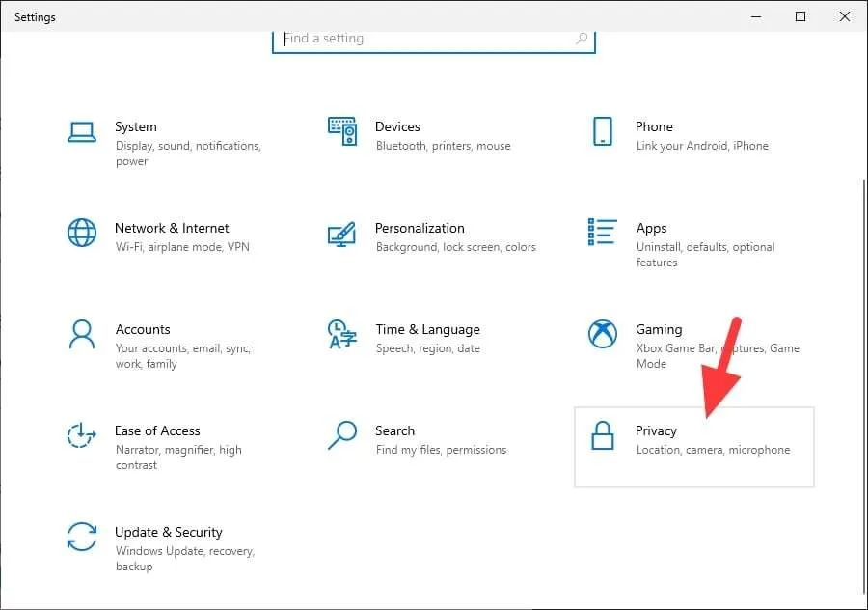Click the Time & Language icon

pyautogui.click(x=342, y=334)
